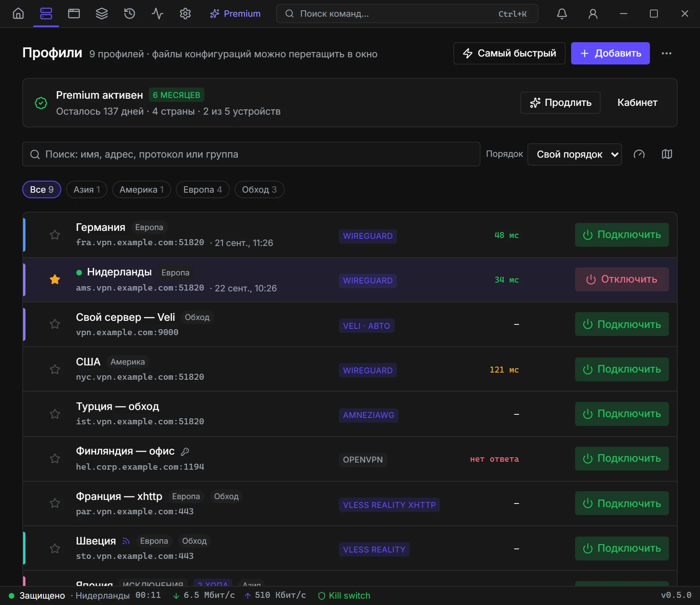Click the Самый быстрый button
Image resolution: width=700 pixels, height=605 pixels.
(509, 53)
